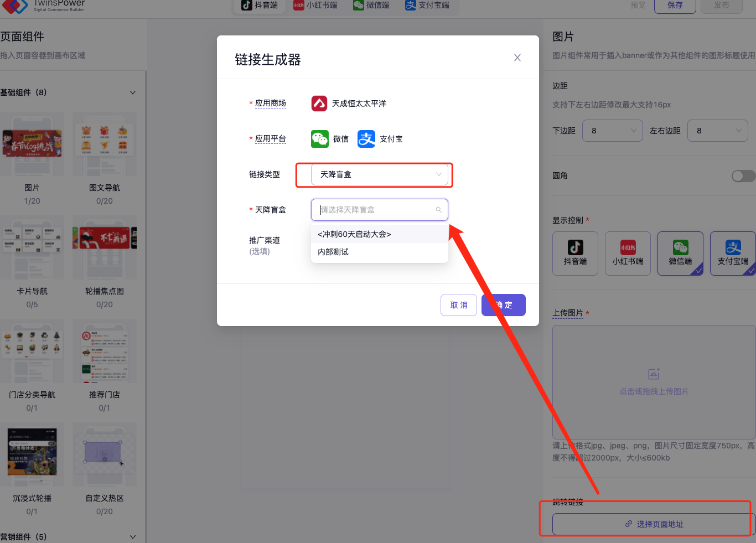Open the 左右边距 dropdown

click(x=717, y=131)
